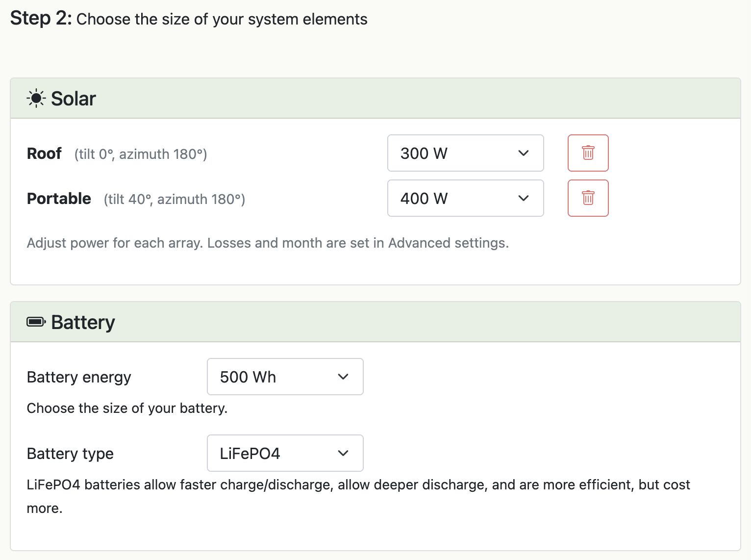751x560 pixels.
Task: Select the Roof array label
Action: pos(44,153)
